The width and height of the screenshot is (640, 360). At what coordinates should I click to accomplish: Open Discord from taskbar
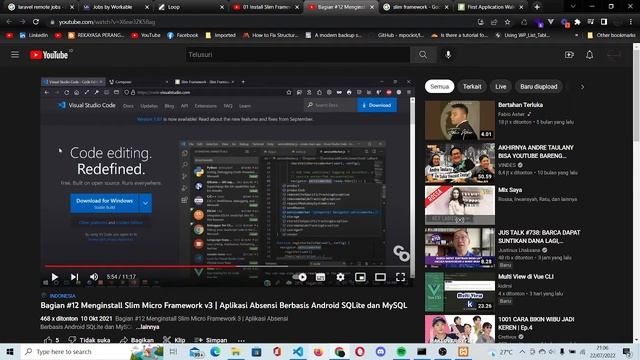click(x=380, y=351)
